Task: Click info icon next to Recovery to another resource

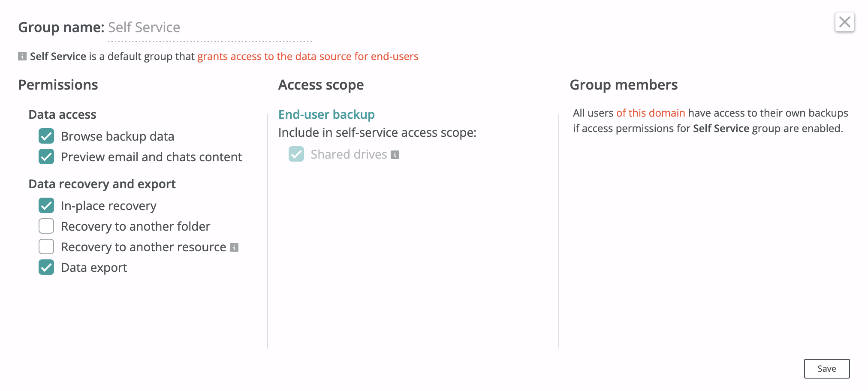Action: (234, 247)
